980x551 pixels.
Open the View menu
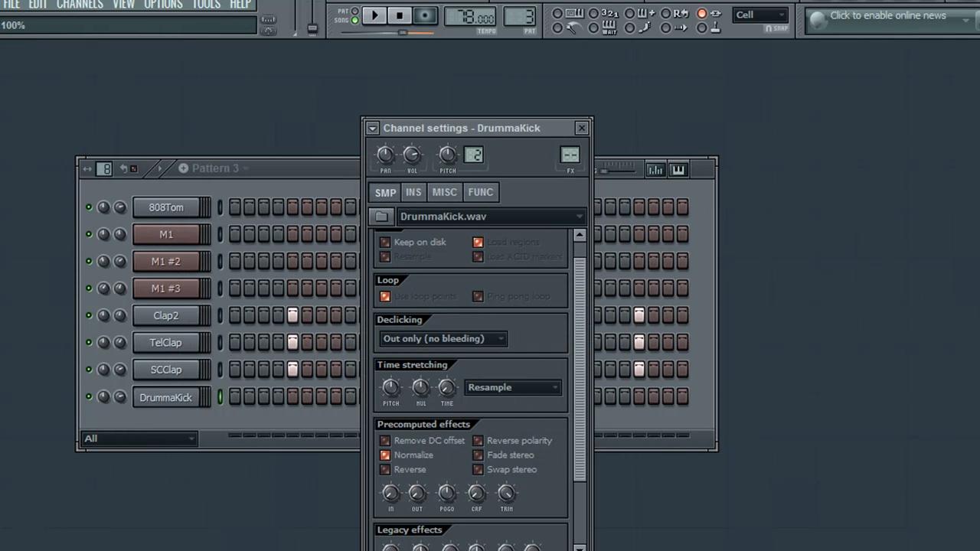pyautogui.click(x=123, y=5)
